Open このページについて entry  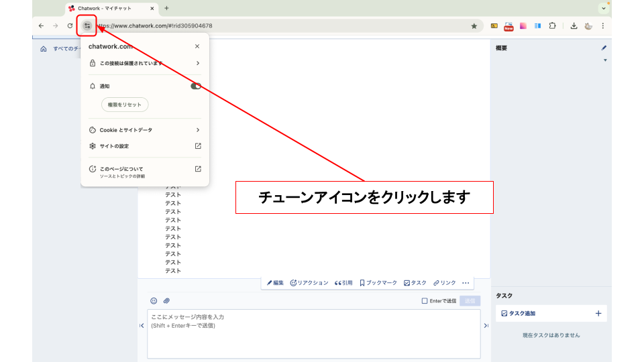pyautogui.click(x=144, y=169)
